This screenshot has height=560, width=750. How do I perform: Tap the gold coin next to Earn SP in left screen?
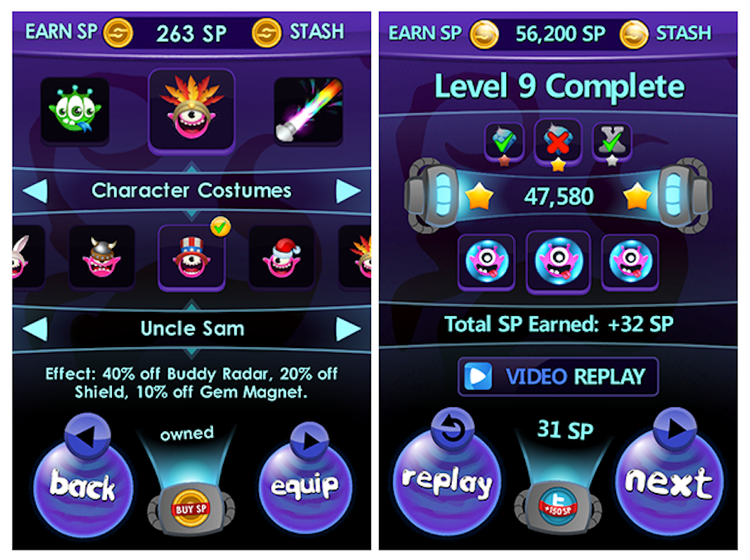click(119, 33)
